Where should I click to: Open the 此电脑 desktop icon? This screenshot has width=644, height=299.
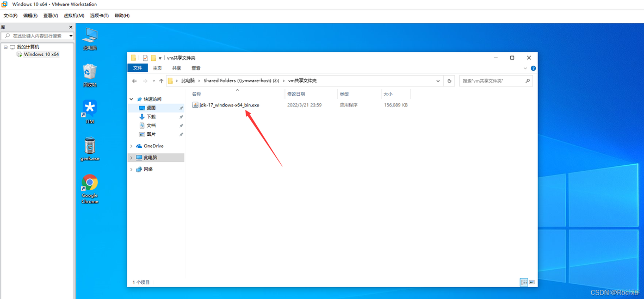[90, 38]
